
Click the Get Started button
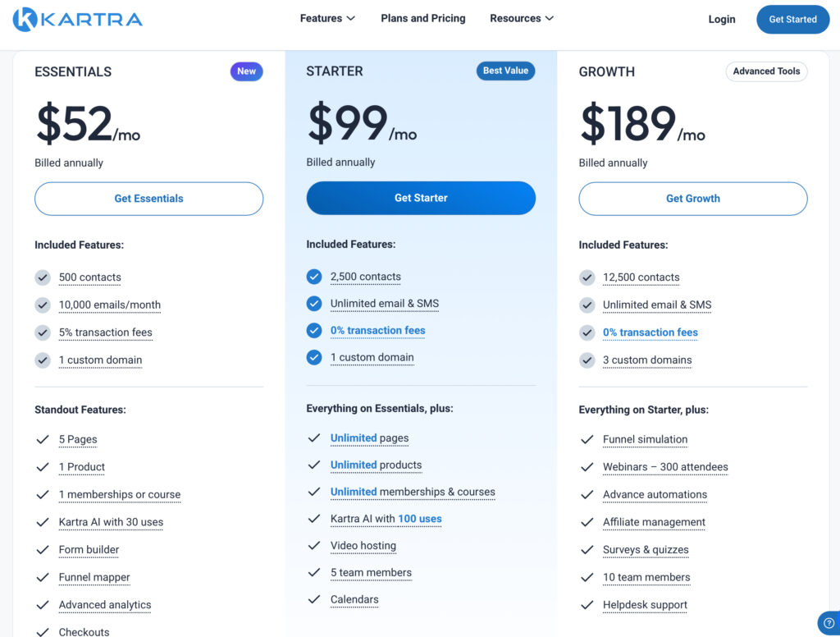pyautogui.click(x=792, y=19)
